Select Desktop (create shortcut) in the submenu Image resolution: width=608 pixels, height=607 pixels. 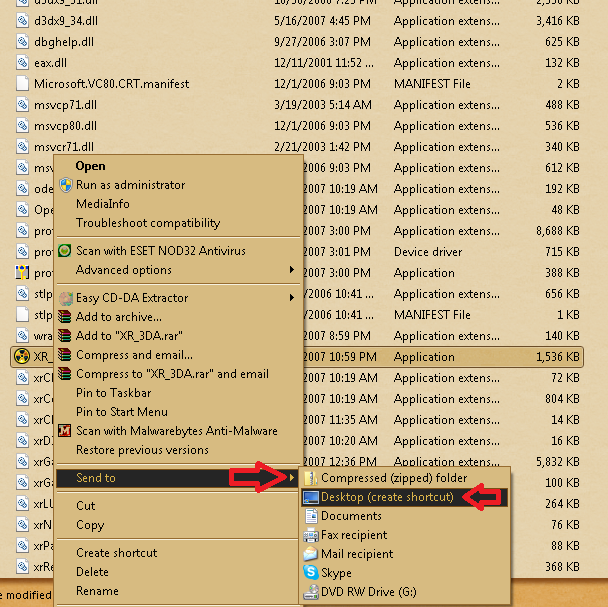387,497
